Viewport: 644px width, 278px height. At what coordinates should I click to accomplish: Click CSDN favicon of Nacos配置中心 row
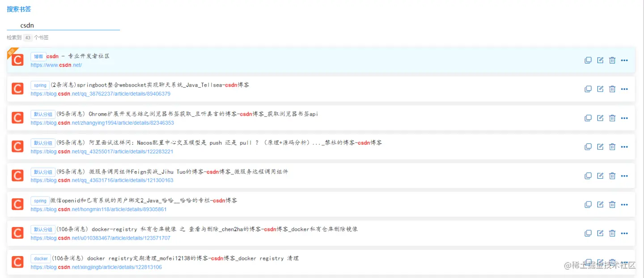(x=17, y=147)
